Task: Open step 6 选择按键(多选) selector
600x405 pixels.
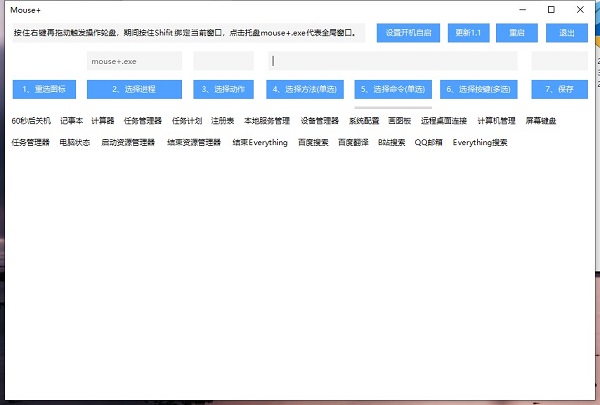Action: click(x=479, y=89)
